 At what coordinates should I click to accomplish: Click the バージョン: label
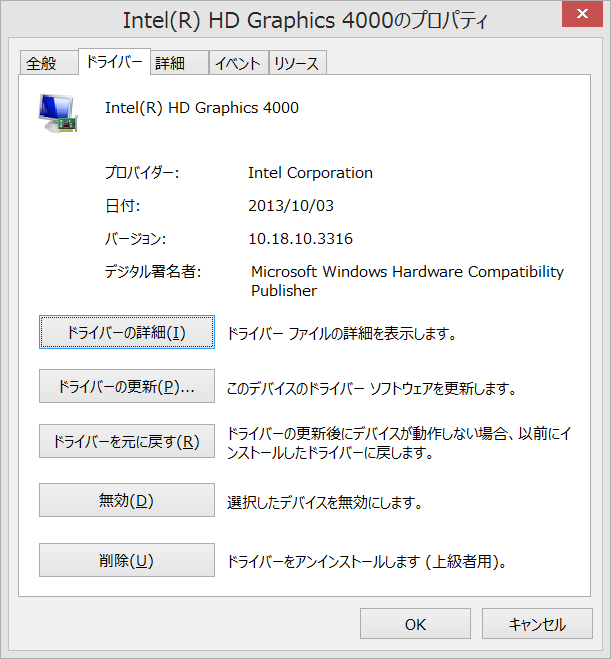pos(135,239)
